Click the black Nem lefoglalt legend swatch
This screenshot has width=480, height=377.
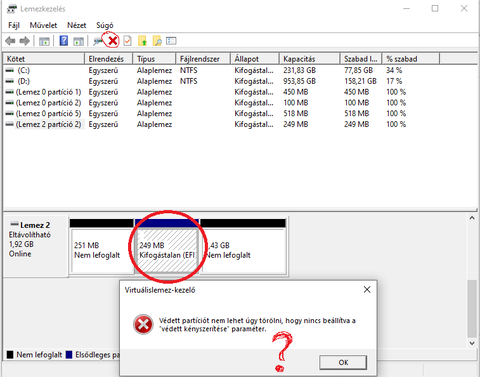(x=10, y=355)
